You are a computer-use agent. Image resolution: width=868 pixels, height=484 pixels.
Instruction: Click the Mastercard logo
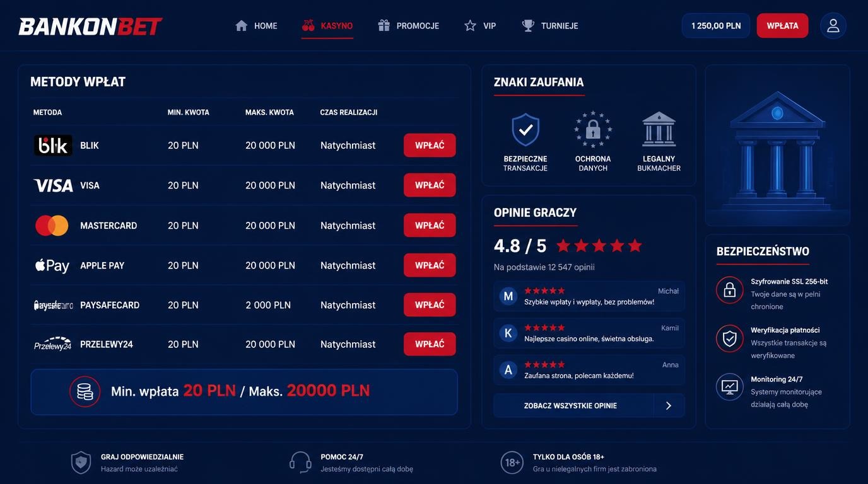pos(52,226)
